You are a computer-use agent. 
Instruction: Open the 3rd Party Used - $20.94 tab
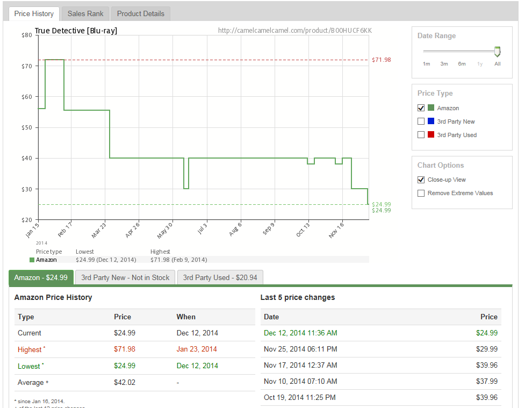(x=220, y=277)
